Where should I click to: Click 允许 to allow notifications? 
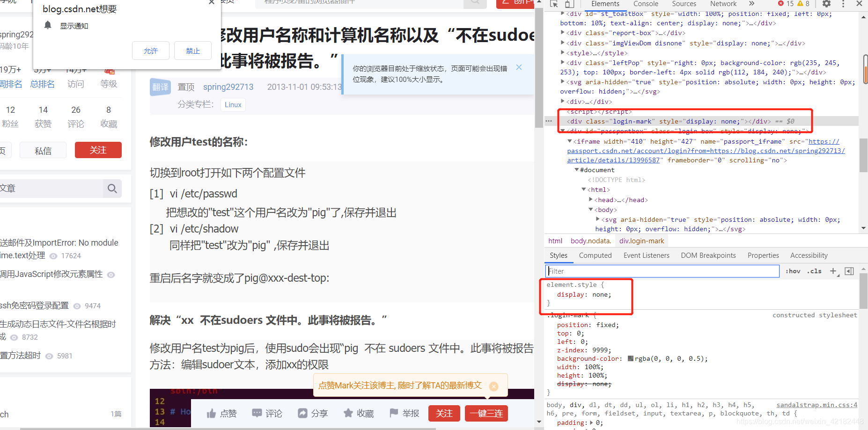151,51
